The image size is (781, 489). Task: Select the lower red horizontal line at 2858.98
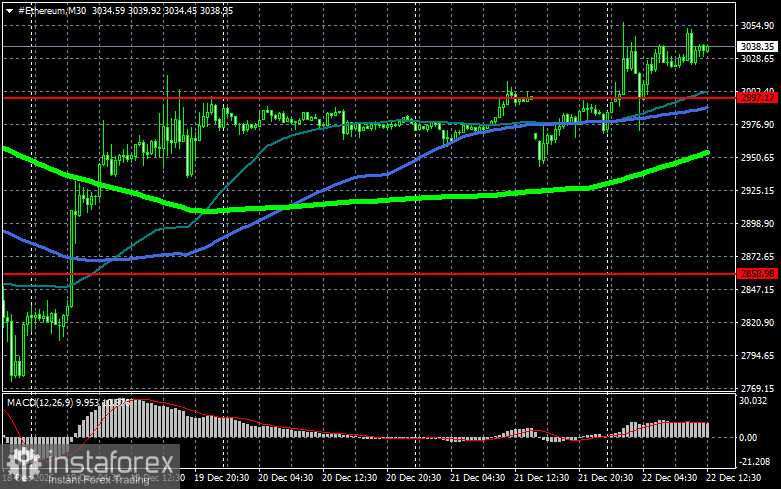(x=369, y=274)
